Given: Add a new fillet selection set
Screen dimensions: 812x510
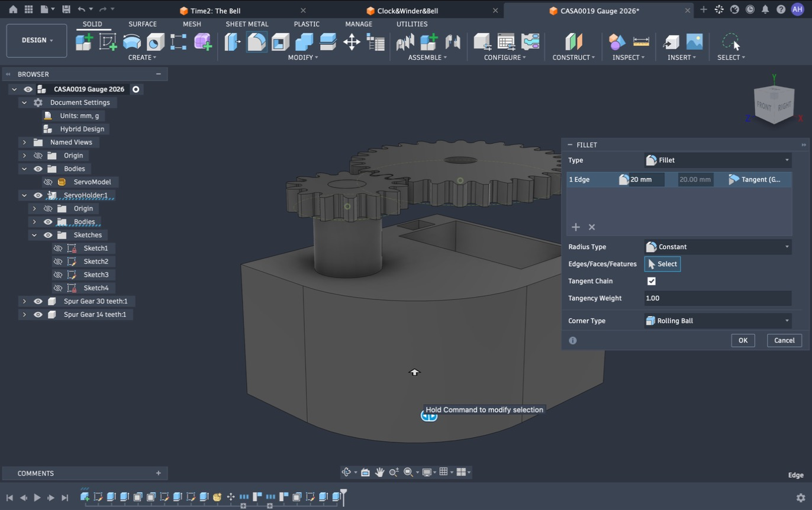Looking at the screenshot, I should point(575,227).
